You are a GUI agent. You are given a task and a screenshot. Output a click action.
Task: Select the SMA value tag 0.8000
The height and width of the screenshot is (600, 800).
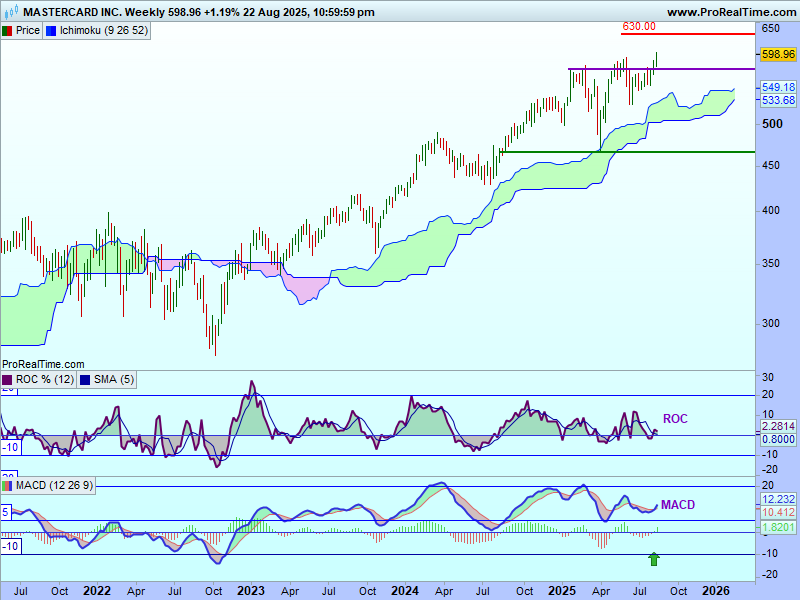point(778,439)
